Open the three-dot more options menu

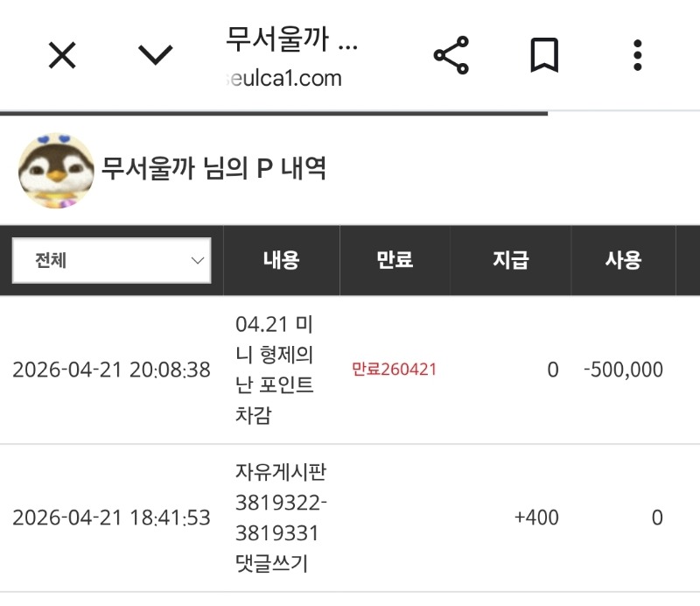pyautogui.click(x=638, y=56)
